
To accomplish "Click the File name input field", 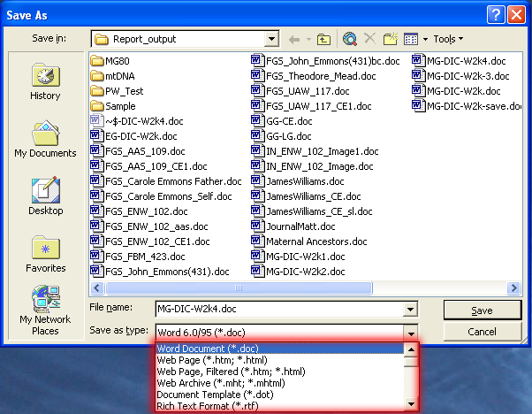I will coord(279,309).
